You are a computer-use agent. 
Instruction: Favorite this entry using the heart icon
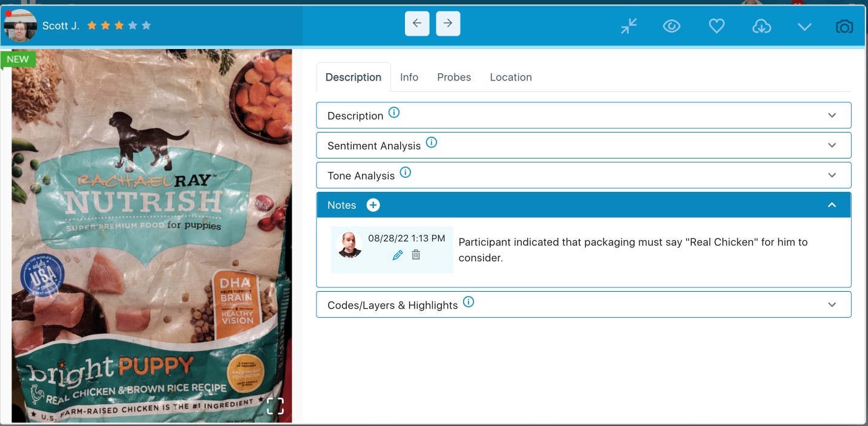716,26
